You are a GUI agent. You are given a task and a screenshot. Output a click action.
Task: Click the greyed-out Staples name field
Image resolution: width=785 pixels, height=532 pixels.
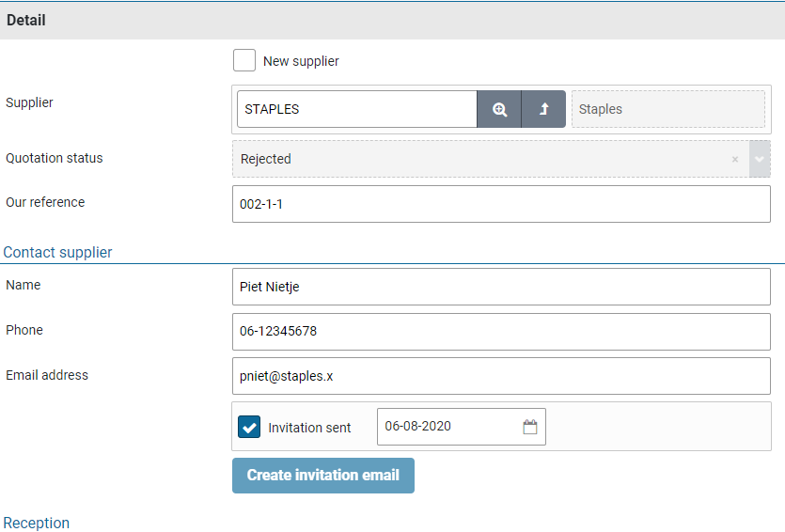pos(667,109)
